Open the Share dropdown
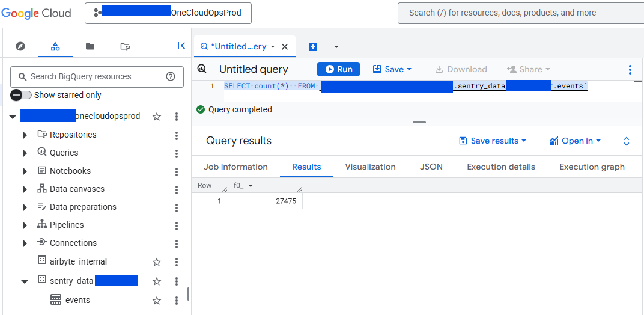Screen dimensions: 644x315 (x=528, y=69)
